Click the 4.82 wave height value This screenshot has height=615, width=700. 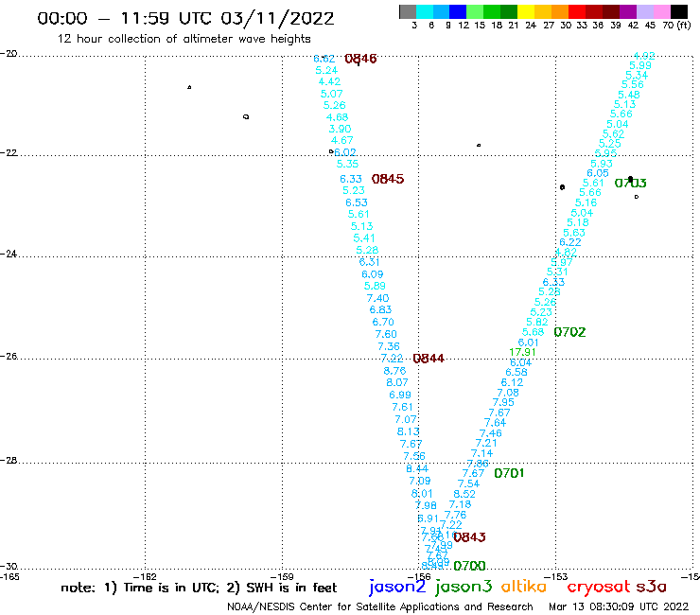point(566,252)
